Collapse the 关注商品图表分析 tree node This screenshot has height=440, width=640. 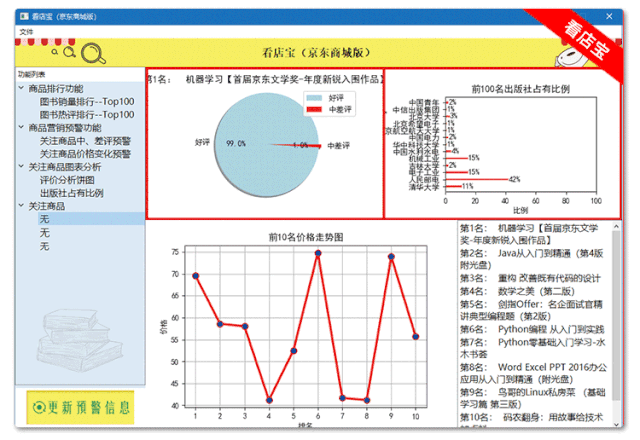click(x=21, y=166)
